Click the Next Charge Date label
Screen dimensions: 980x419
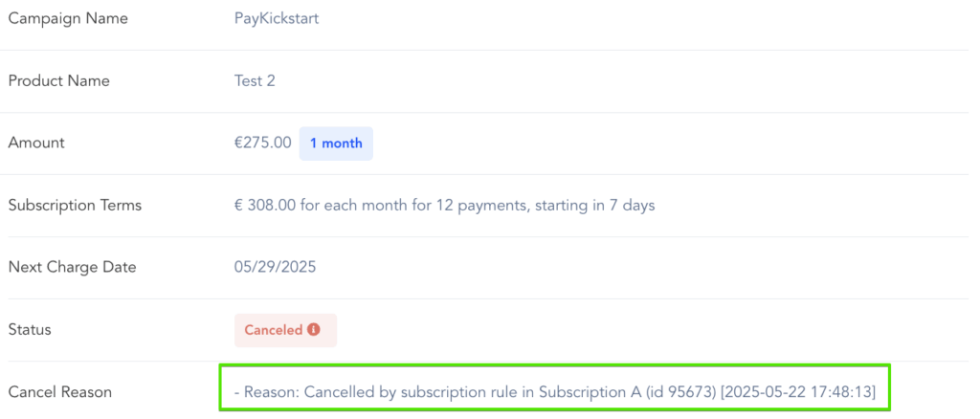[72, 268]
